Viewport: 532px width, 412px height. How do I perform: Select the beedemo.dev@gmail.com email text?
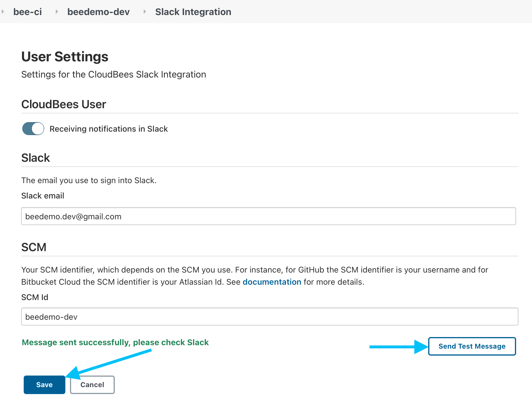pyautogui.click(x=73, y=216)
